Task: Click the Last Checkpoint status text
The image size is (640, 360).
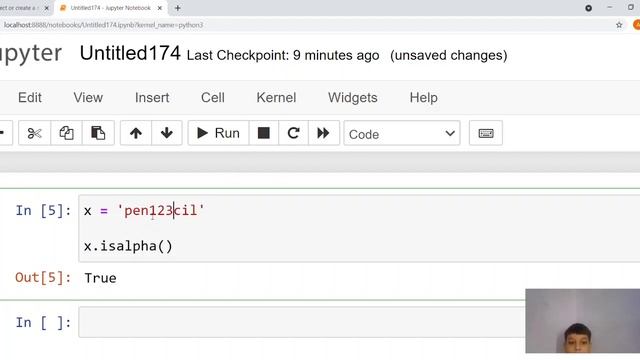Action: coord(283,55)
